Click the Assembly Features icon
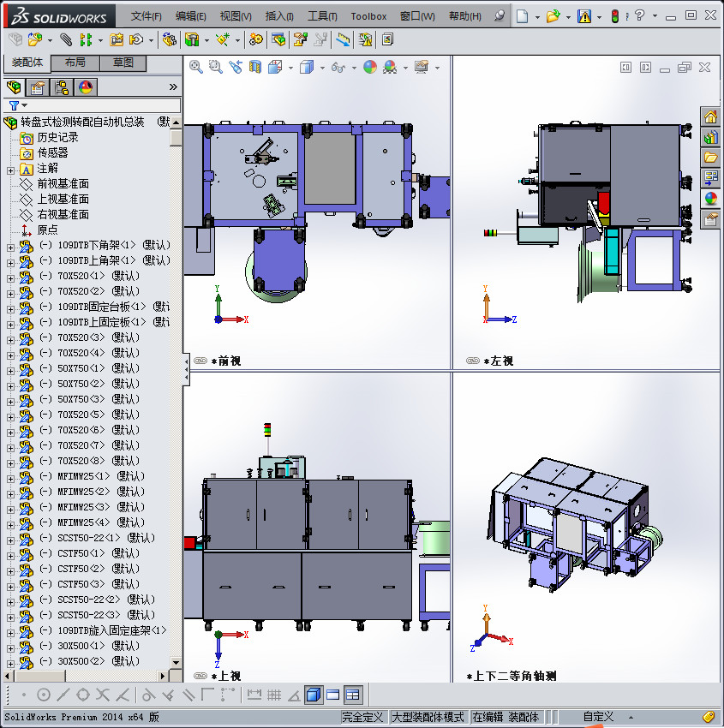The image size is (724, 728). 192,39
